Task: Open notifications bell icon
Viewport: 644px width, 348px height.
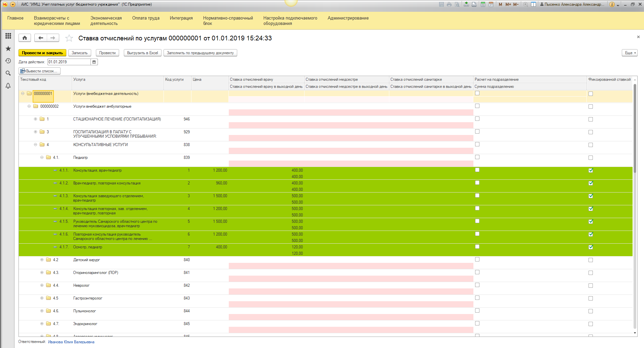Action: [8, 86]
